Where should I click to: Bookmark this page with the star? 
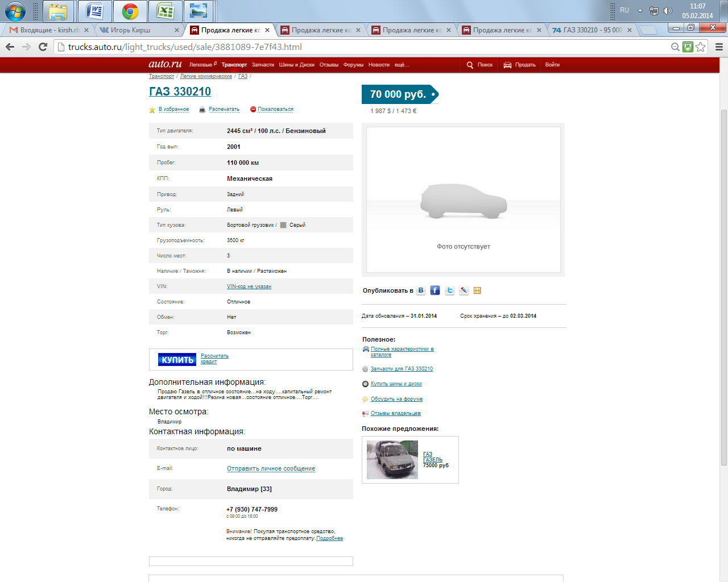701,47
